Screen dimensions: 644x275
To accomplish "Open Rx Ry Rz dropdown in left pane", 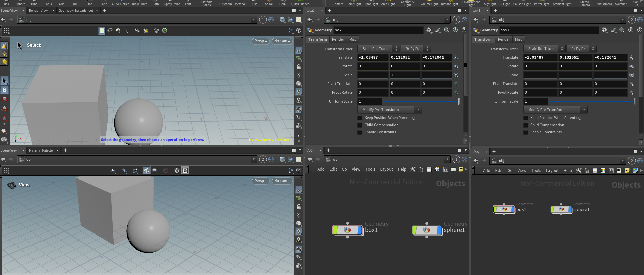I will [x=415, y=49].
